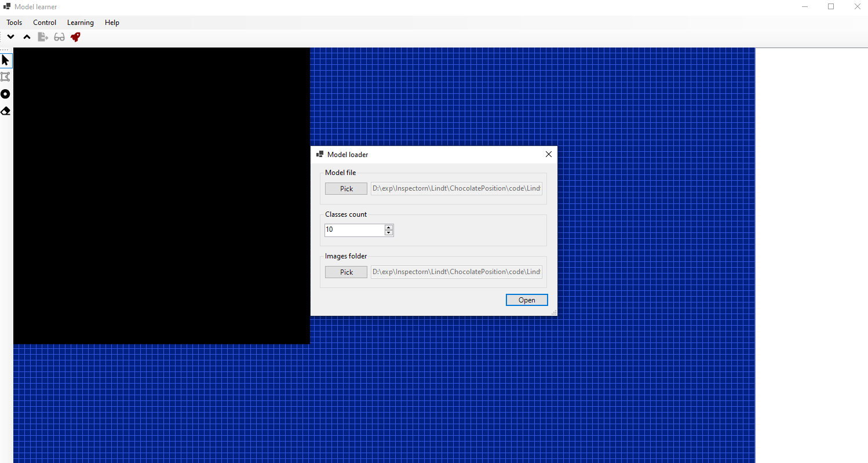Viewport: 868px width, 463px height.
Task: Click the glasses toolbar icon
Action: pos(59,37)
